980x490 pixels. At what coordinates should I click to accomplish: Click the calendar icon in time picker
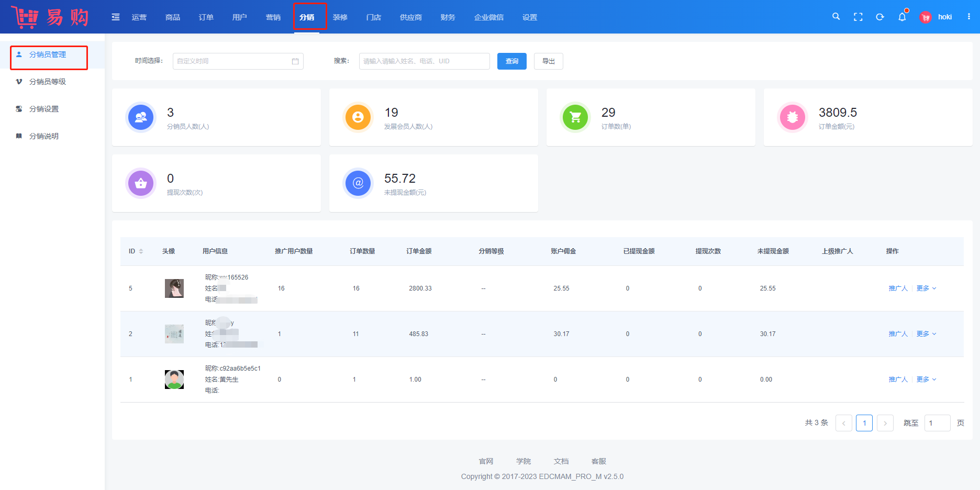(x=295, y=61)
